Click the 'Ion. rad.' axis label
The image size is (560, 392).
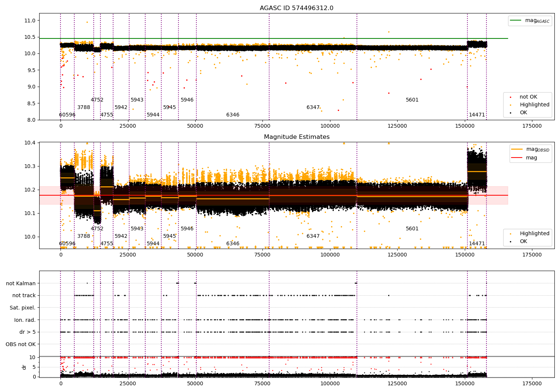click(x=25, y=320)
